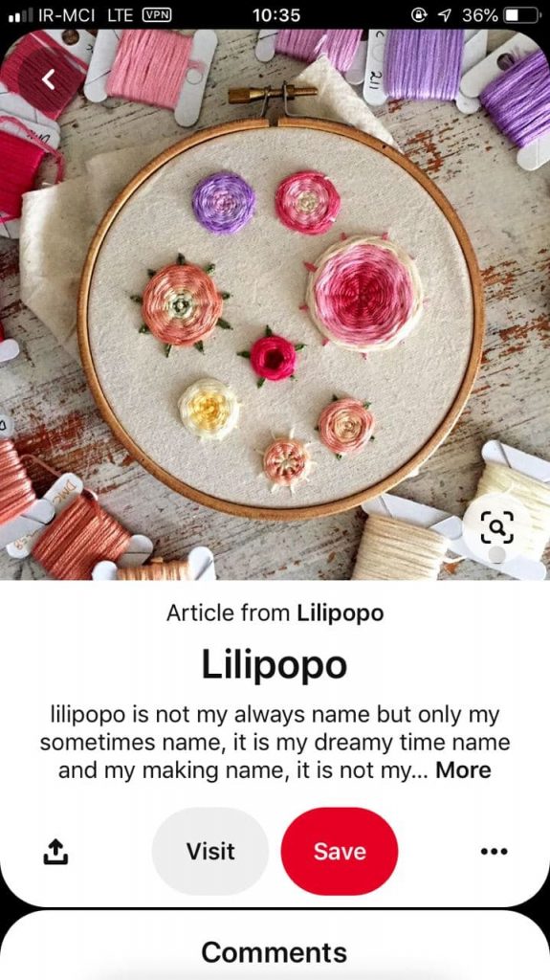Tap the embroidery hoop pin image

275,305
